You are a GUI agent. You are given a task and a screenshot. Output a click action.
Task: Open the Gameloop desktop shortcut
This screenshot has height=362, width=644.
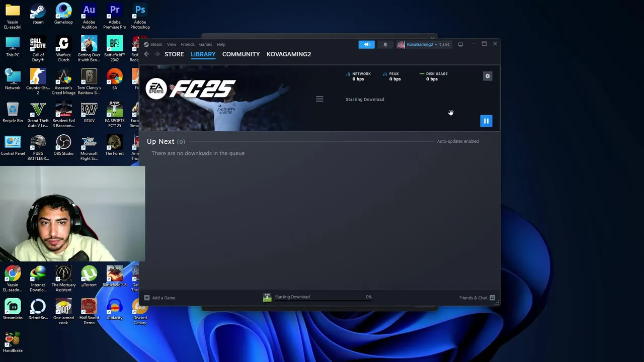[x=63, y=14]
